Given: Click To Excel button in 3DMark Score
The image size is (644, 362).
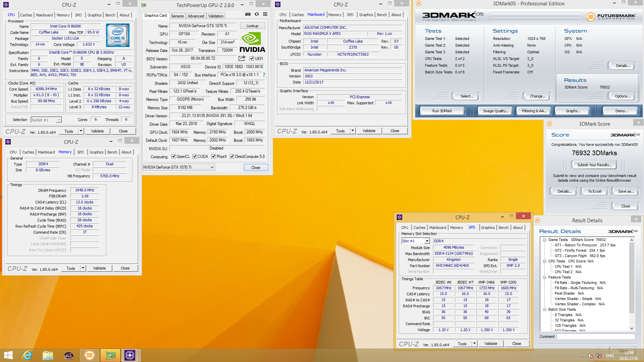Looking at the screenshot, I should [x=594, y=191].
